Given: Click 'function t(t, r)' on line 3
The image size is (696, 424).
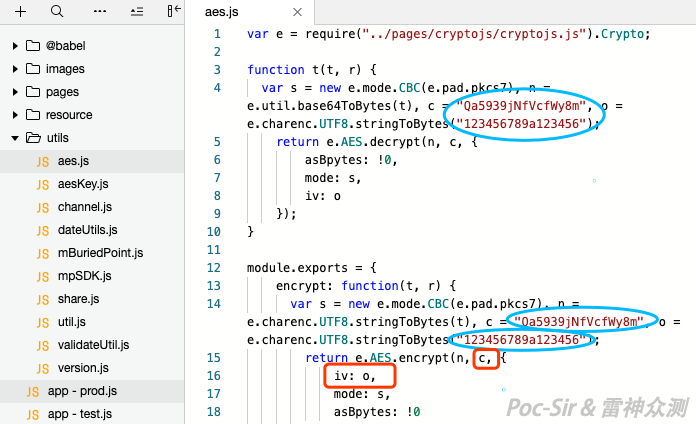Looking at the screenshot, I should [x=306, y=70].
